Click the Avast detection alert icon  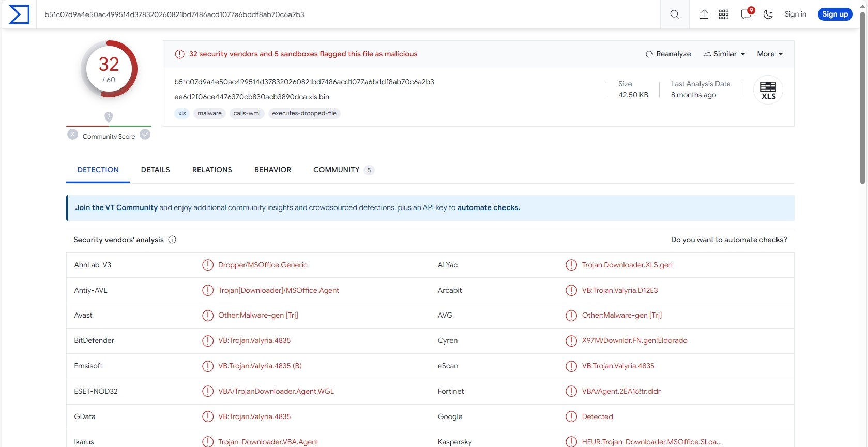click(208, 315)
